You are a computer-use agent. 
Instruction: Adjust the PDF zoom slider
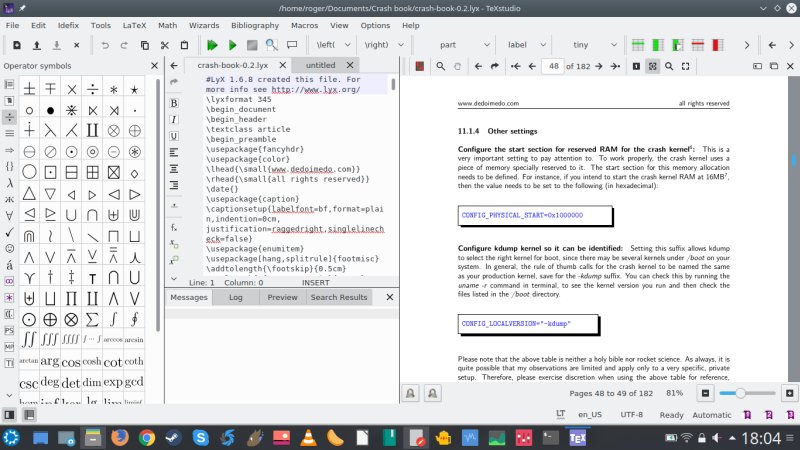741,393
